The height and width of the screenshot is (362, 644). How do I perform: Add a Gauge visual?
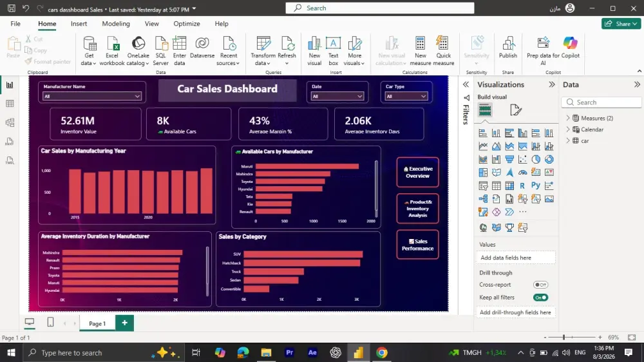[522, 173]
